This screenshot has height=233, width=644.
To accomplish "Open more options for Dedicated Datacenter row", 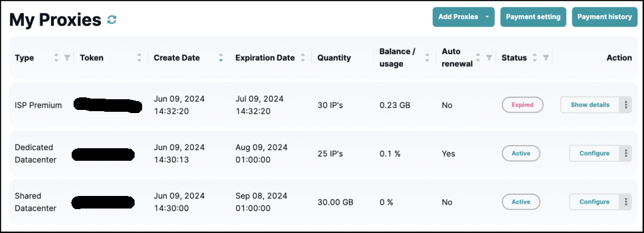I will [626, 153].
